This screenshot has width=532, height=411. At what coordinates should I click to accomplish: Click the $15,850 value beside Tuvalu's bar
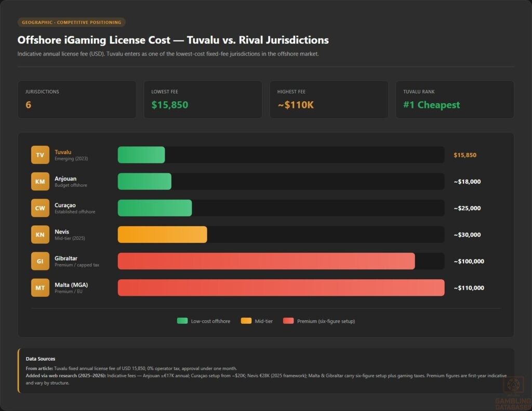point(465,155)
